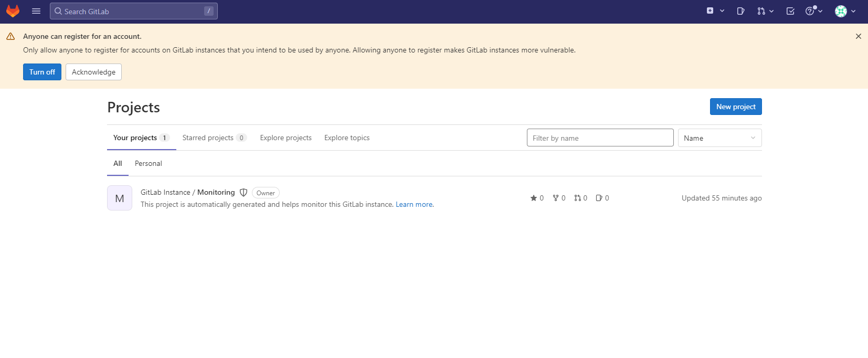
Task: Click the warning triangle icon
Action: [10, 36]
